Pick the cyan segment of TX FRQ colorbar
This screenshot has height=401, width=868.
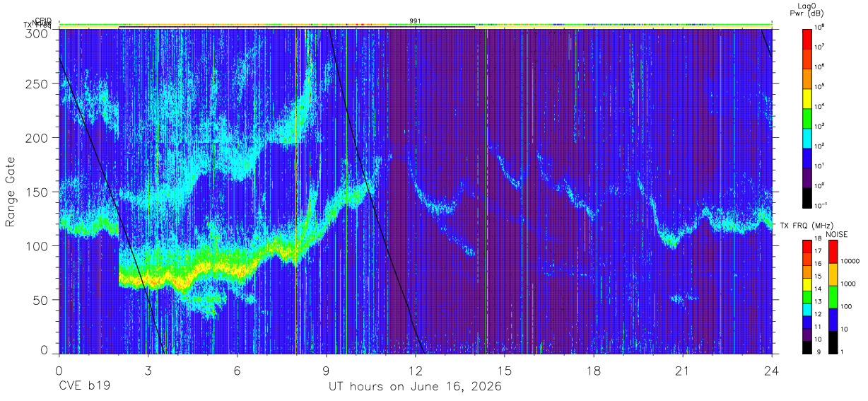click(x=807, y=308)
